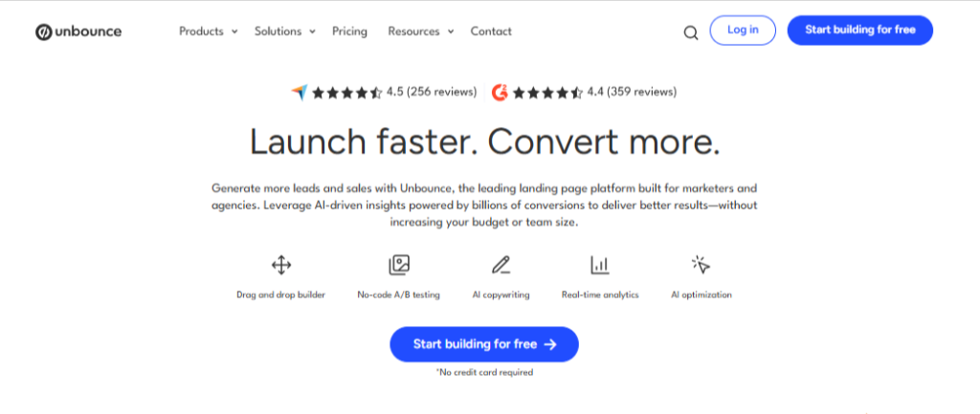Open the Contact page
The width and height of the screenshot is (980, 414).
click(491, 32)
